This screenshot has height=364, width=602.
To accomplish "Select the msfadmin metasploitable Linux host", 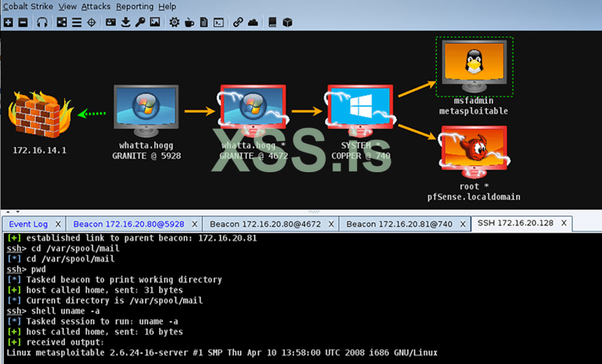I will pos(474,66).
